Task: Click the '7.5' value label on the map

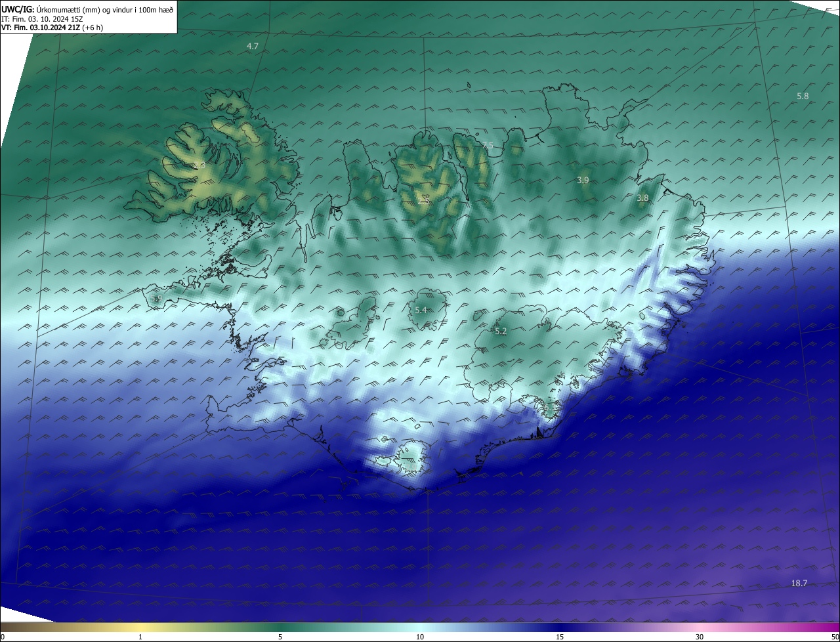Action: pos(487,146)
